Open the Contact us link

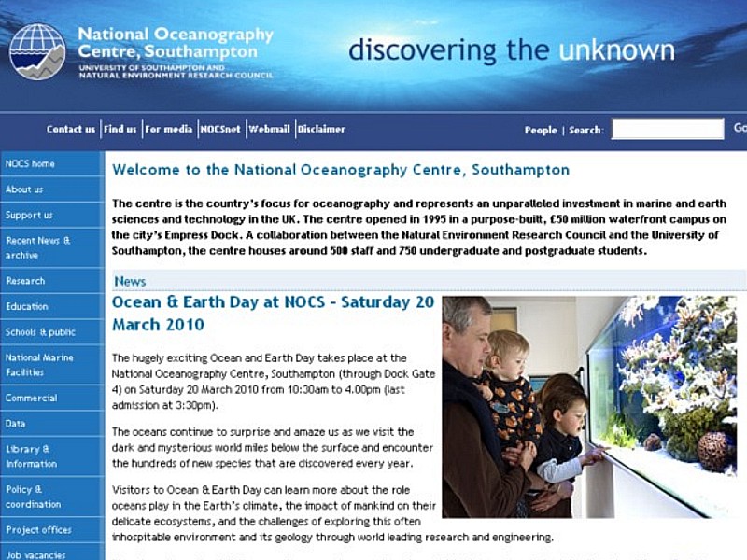(x=71, y=129)
